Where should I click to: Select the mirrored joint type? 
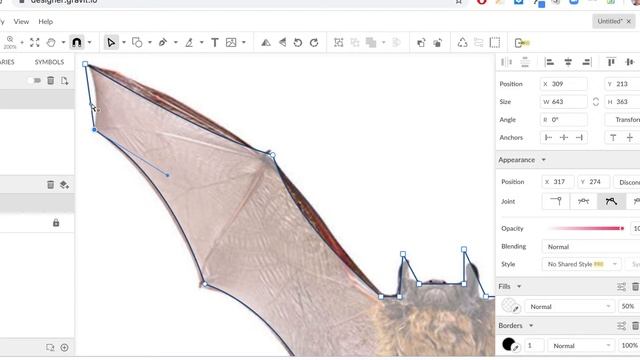(584, 201)
